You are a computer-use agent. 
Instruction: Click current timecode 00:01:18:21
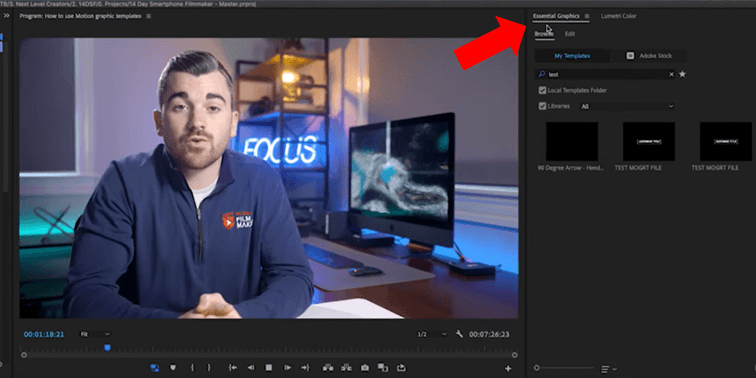pos(44,334)
